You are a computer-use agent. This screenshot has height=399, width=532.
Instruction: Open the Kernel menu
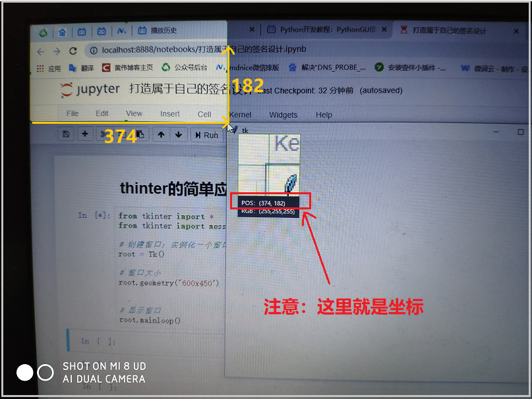tap(240, 115)
